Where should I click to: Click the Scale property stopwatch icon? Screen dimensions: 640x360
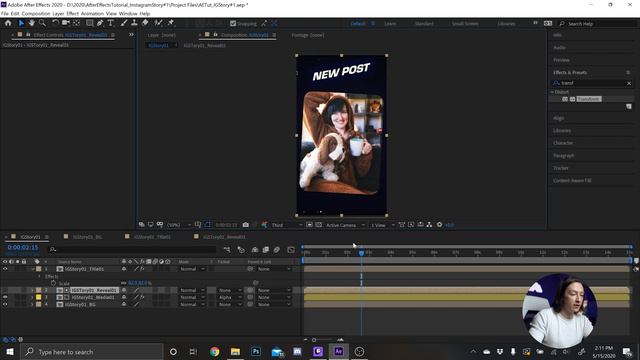(x=53, y=283)
